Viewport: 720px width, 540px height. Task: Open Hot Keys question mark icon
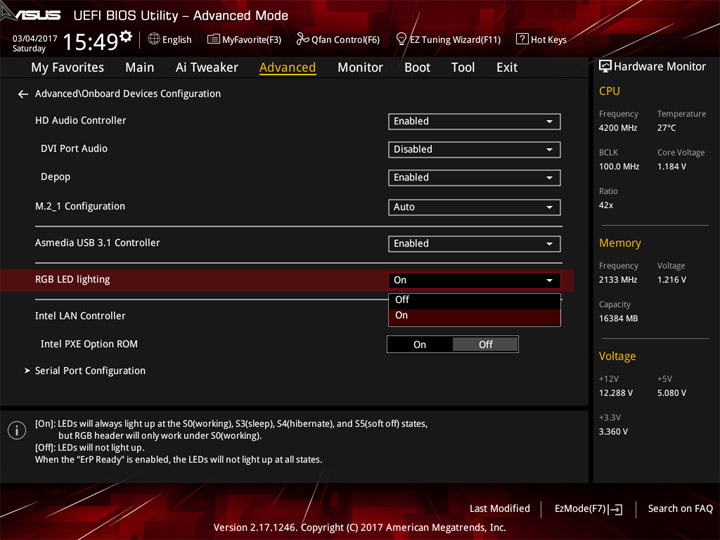point(522,39)
